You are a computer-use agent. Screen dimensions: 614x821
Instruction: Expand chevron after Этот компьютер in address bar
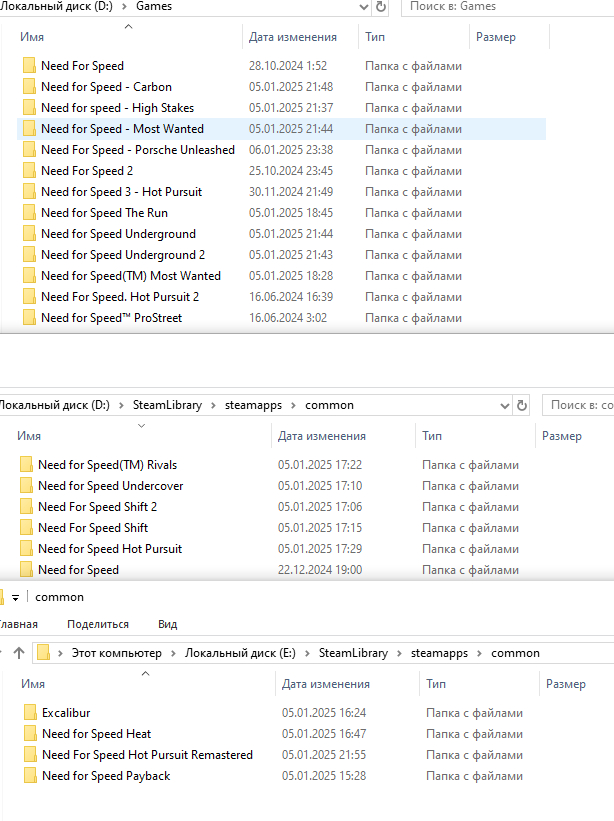coord(173,653)
